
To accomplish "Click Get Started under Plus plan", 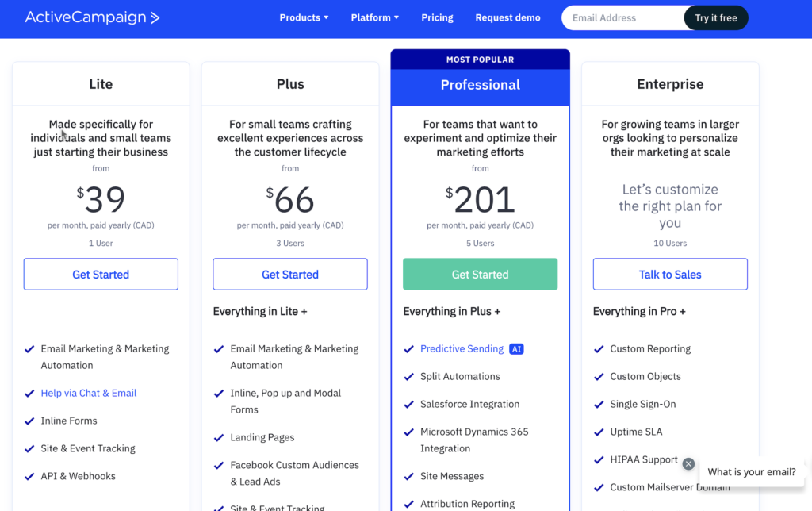I will click(290, 275).
